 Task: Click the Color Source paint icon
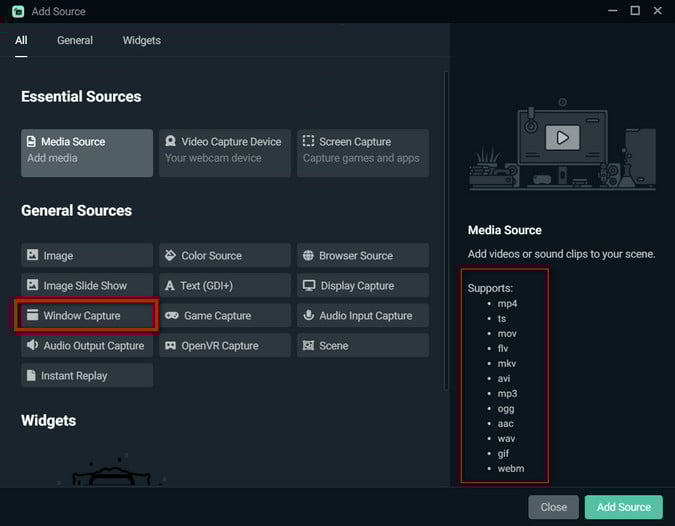[x=170, y=255]
